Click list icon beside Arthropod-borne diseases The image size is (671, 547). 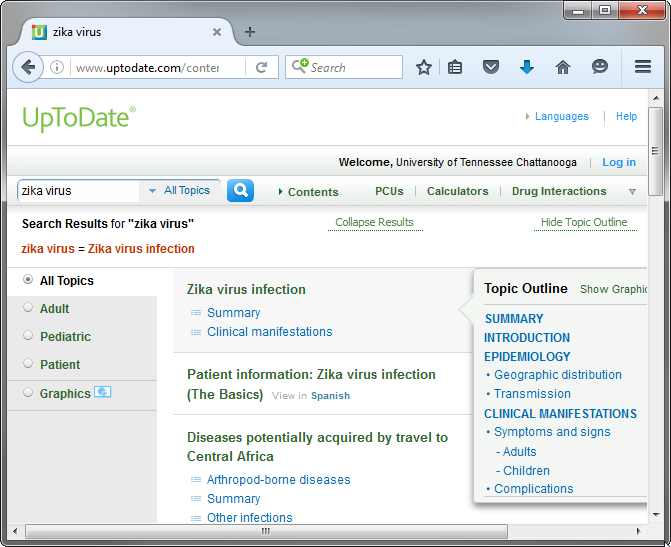click(x=196, y=480)
